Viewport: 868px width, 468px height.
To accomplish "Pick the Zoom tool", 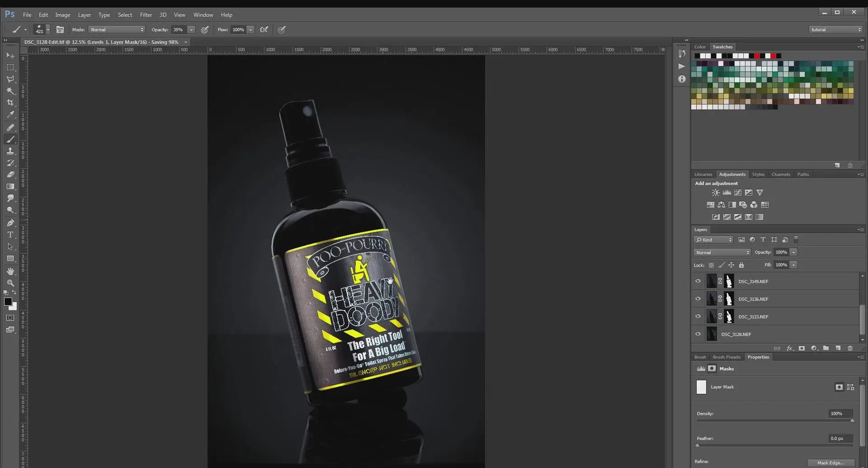I will (10, 283).
